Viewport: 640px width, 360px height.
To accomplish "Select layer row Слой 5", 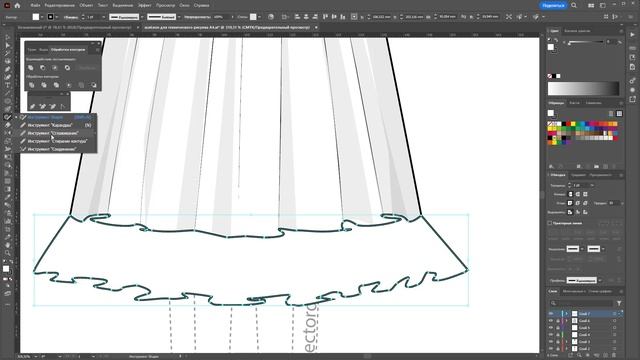I will click(585, 327).
